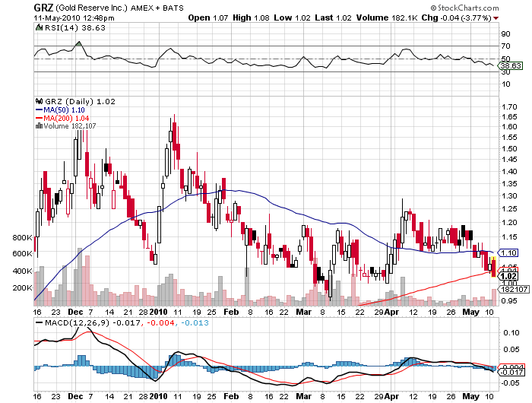Viewport: 532px width, 403px height.
Task: Click the 182107 volume tag
Action: click(513, 289)
